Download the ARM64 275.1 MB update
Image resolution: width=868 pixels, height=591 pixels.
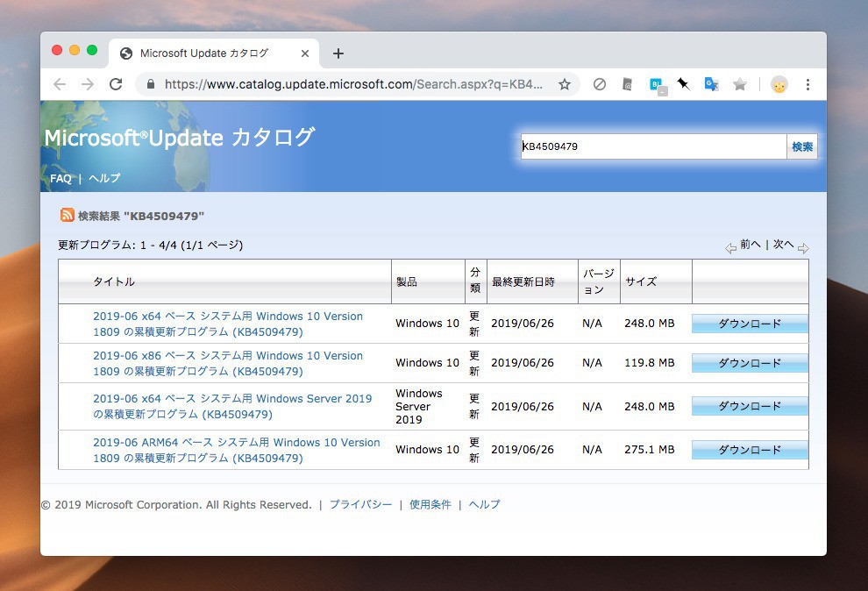click(x=750, y=450)
